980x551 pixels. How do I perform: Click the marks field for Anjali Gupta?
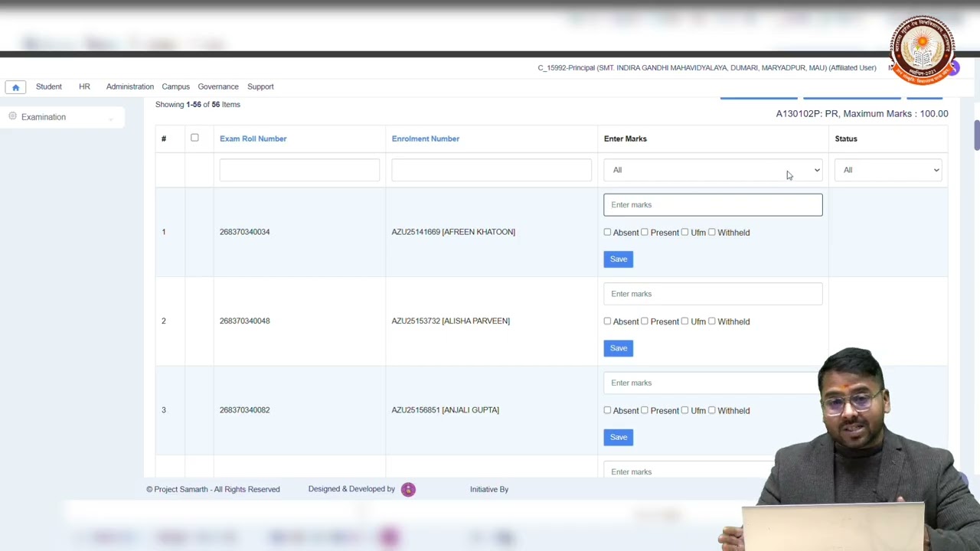coord(713,383)
